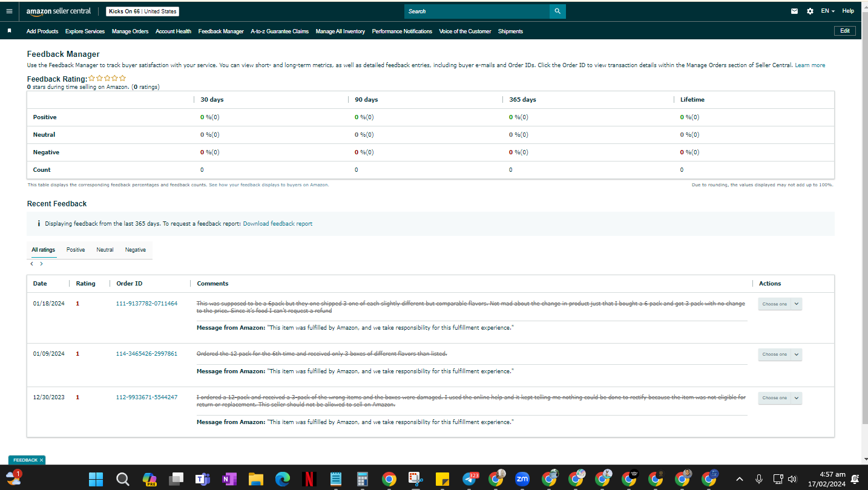Open Sticky Notes from taskbar
Viewport: 868px width, 490px height.
point(442,480)
